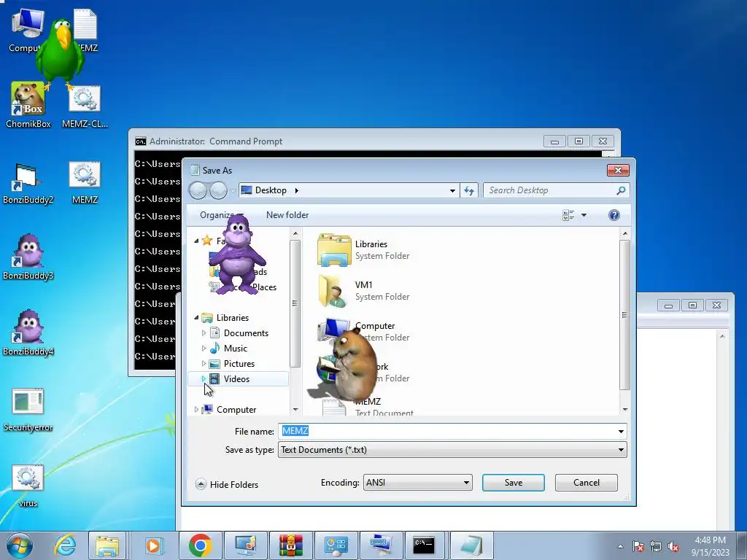The width and height of the screenshot is (747, 560).
Task: Show hidden tray icons arrow
Action: coord(620,546)
